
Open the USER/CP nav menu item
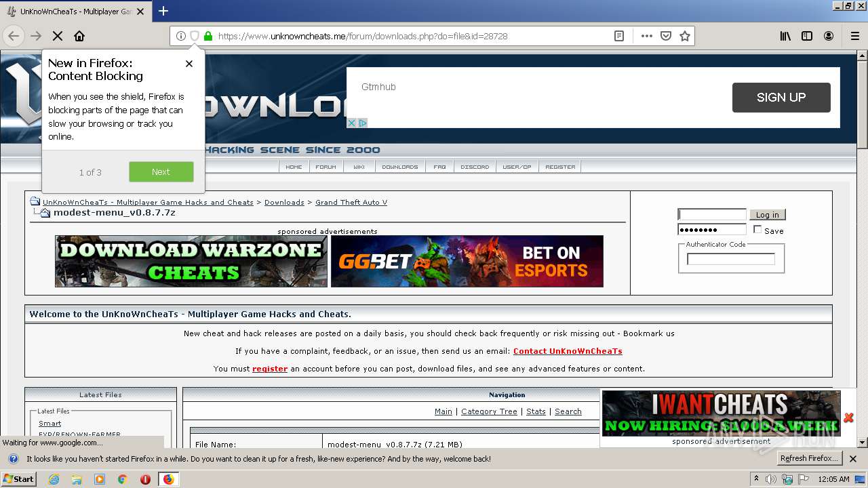[x=517, y=167]
